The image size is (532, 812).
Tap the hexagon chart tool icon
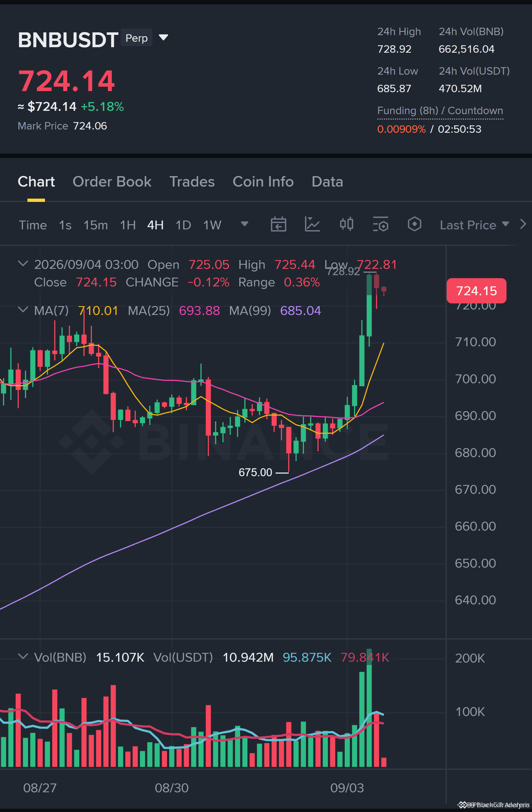tap(414, 224)
